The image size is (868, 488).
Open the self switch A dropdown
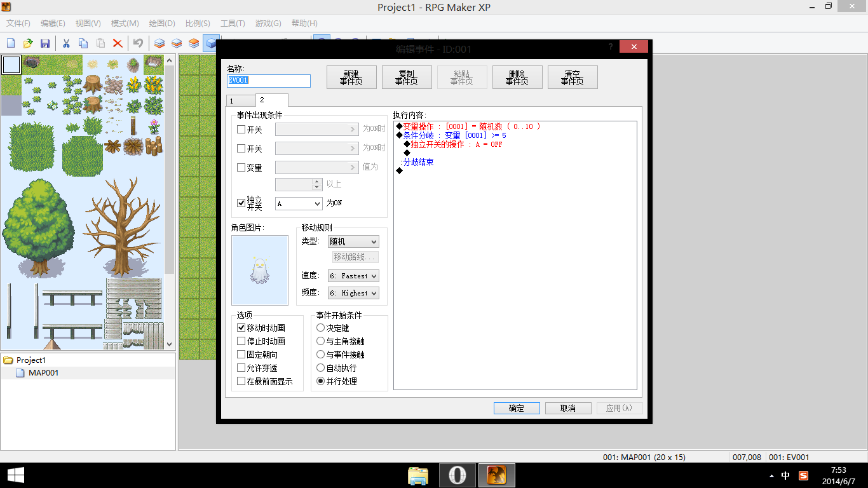(x=299, y=203)
